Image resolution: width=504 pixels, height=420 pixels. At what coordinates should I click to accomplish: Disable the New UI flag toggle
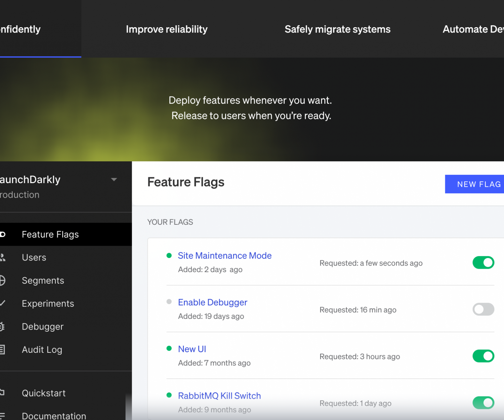483,356
